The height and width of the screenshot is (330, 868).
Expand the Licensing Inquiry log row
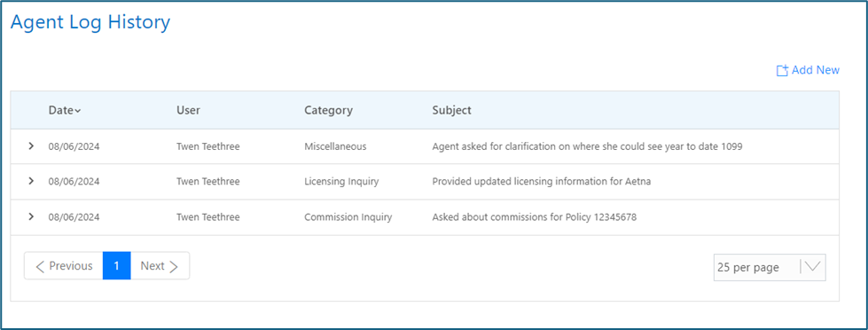[x=31, y=181]
